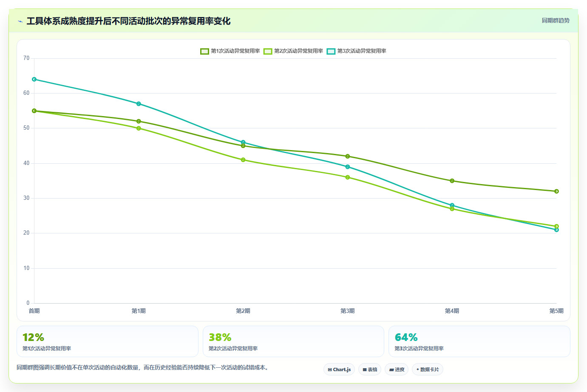
Task: Click the 首期 x-axis label
Action: pos(34,311)
